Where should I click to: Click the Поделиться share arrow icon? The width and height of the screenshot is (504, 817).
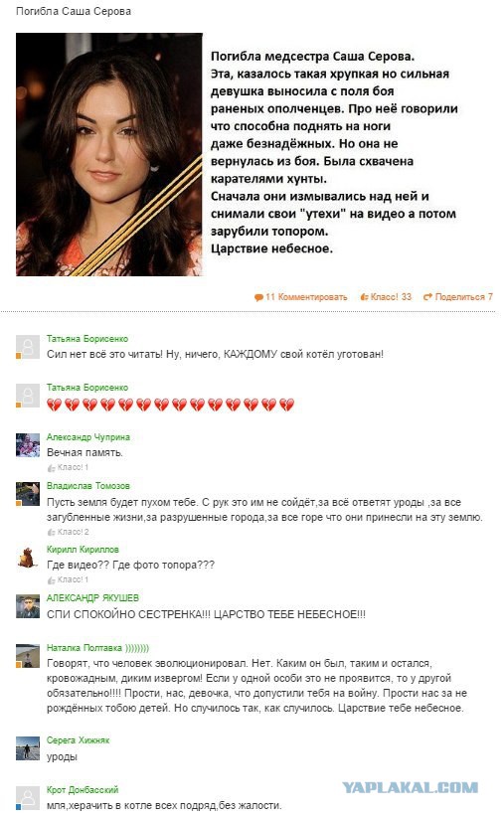(x=427, y=297)
